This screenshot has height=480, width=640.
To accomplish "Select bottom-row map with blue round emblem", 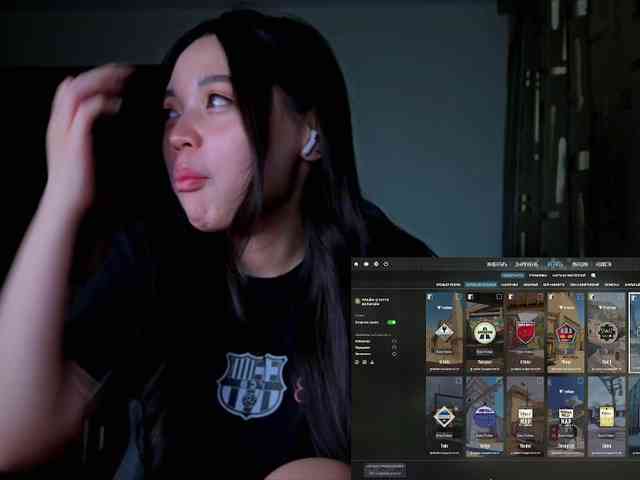I will point(485,416).
